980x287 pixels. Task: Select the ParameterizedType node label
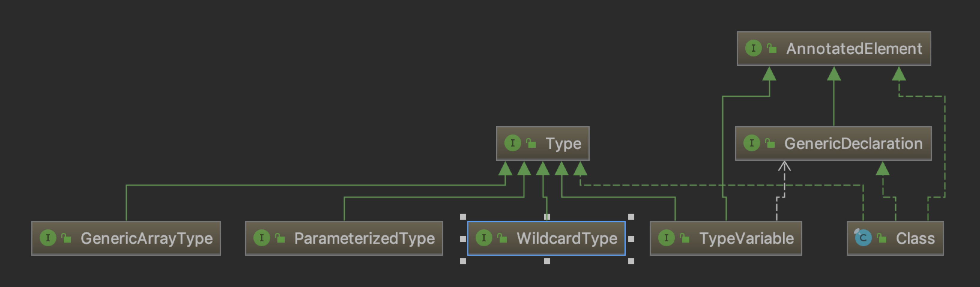click(364, 239)
